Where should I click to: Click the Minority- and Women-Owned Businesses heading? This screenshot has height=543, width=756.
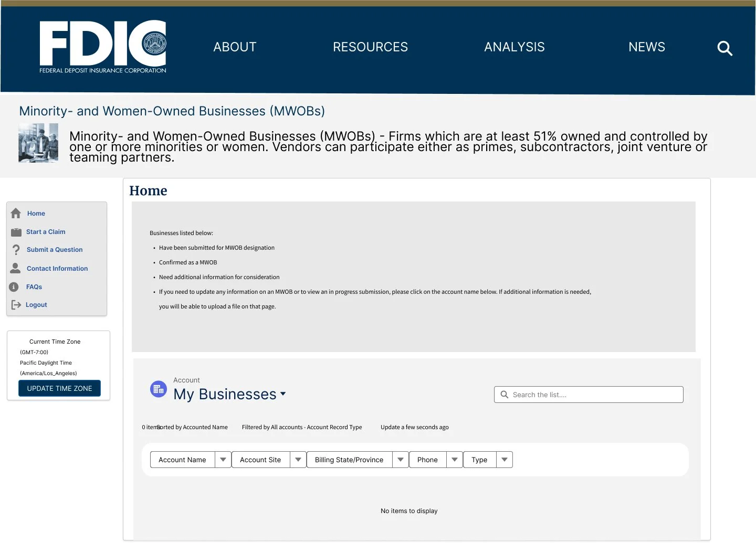click(172, 111)
